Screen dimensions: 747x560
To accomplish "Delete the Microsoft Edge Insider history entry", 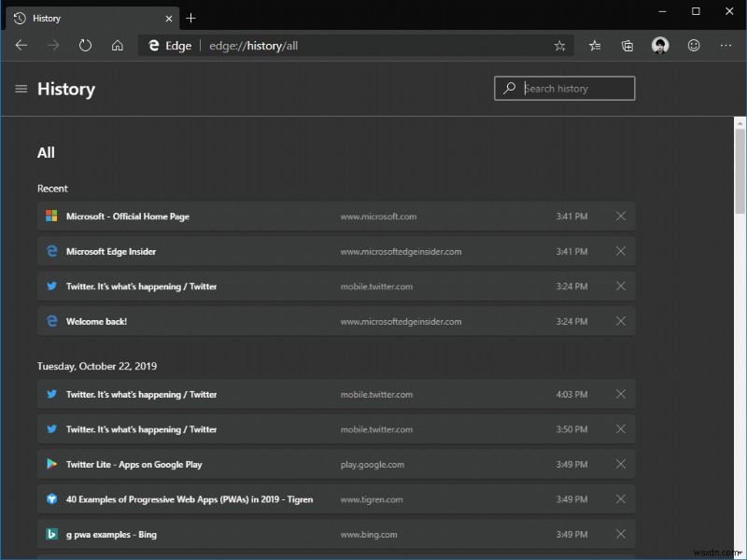I will (621, 251).
